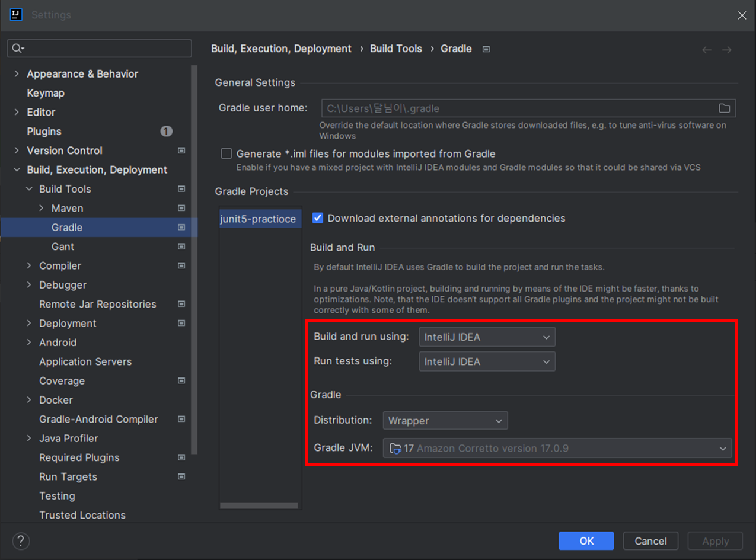Click the OK button
756x560 pixels.
point(586,541)
